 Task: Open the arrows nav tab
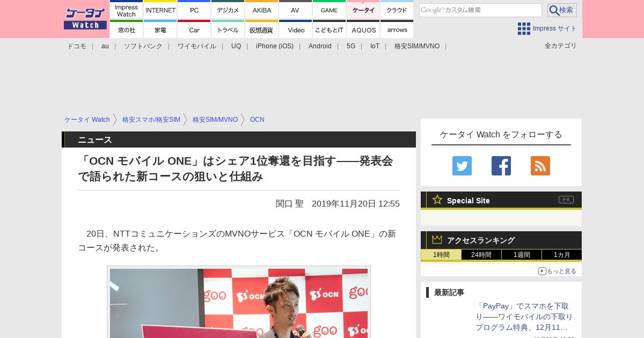pyautogui.click(x=397, y=29)
